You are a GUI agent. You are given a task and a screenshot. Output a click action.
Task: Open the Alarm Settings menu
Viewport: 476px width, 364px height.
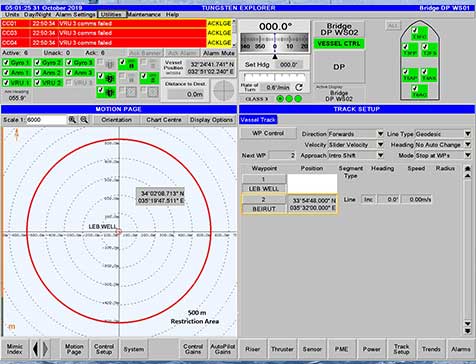(75, 15)
